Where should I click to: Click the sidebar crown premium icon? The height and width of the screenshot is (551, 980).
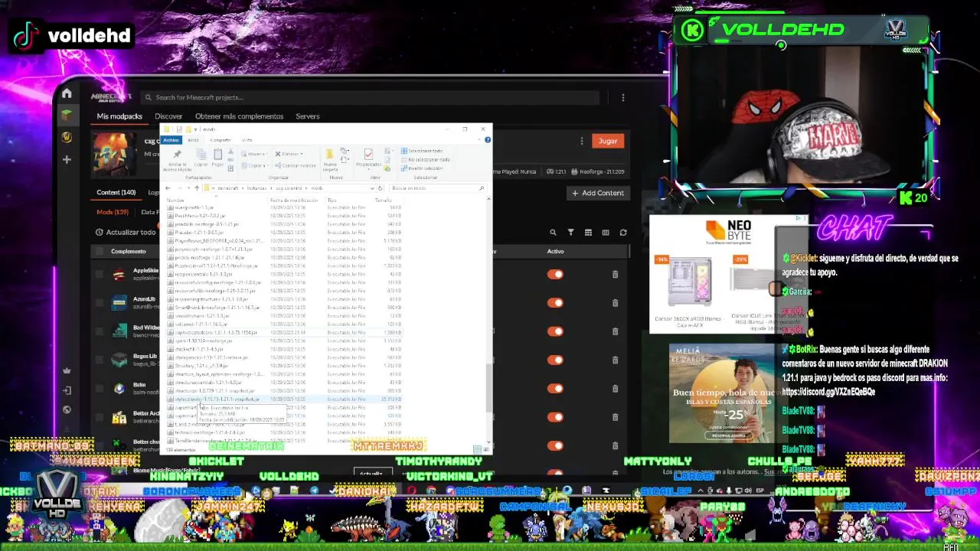pos(67,370)
